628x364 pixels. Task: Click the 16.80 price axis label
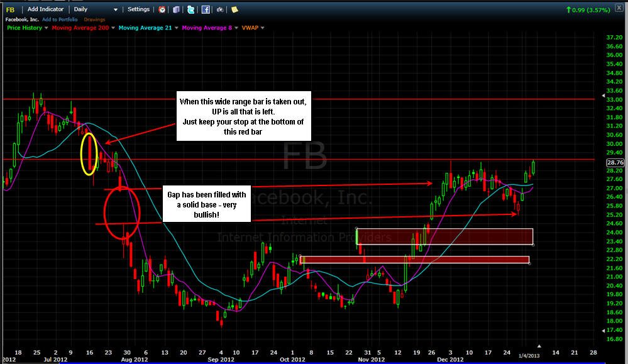click(x=614, y=339)
